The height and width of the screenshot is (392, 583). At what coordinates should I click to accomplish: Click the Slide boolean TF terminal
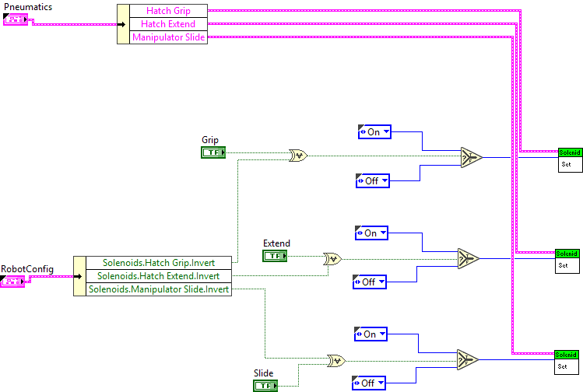[265, 385]
